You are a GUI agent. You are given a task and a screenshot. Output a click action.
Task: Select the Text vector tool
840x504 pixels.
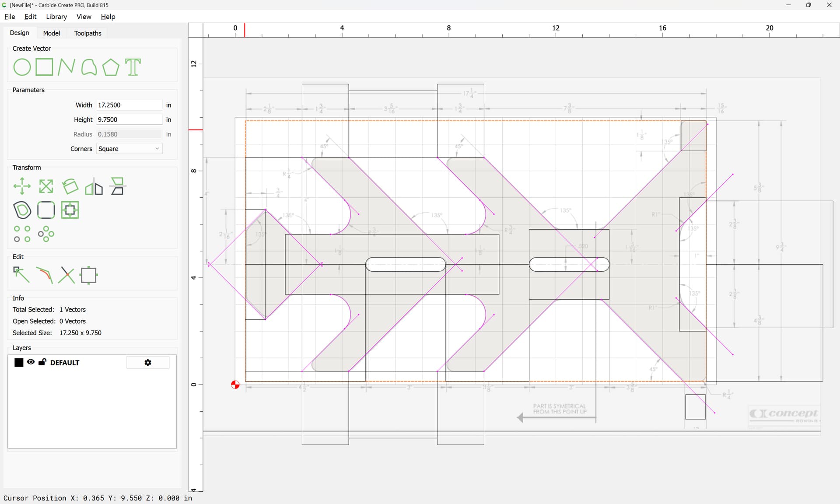click(x=133, y=67)
